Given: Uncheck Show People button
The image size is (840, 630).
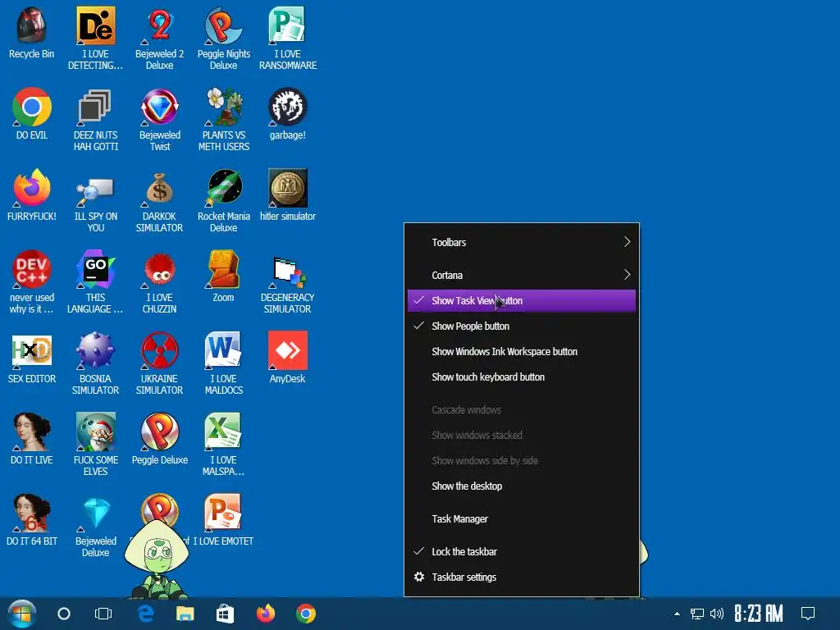Looking at the screenshot, I should [x=521, y=326].
